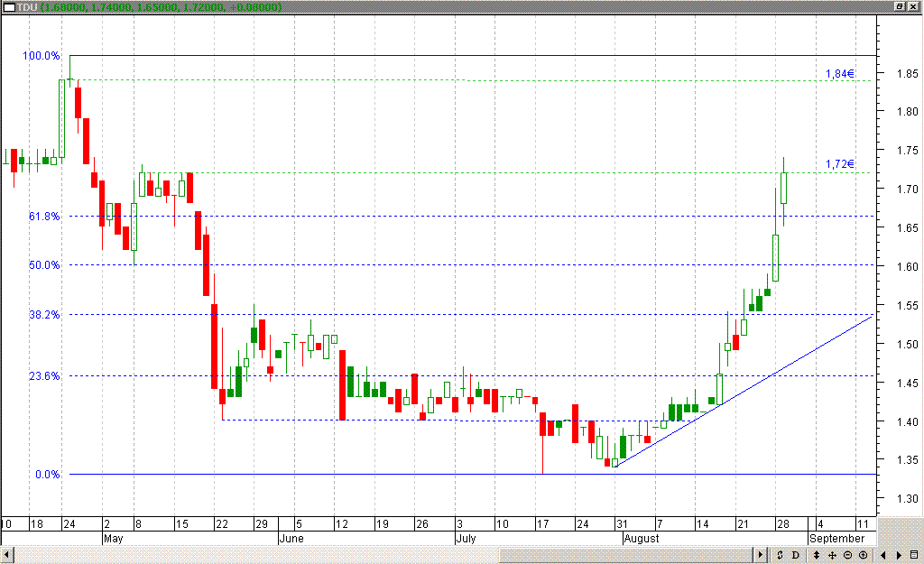This screenshot has width=924, height=564.
Task: Close the TDU chart window
Action: tap(913, 6)
